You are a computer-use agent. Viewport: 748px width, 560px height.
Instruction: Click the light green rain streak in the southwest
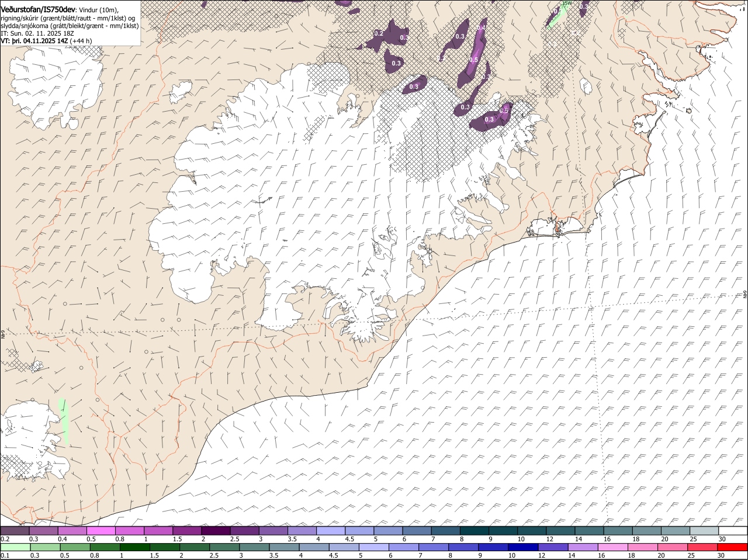[64, 420]
